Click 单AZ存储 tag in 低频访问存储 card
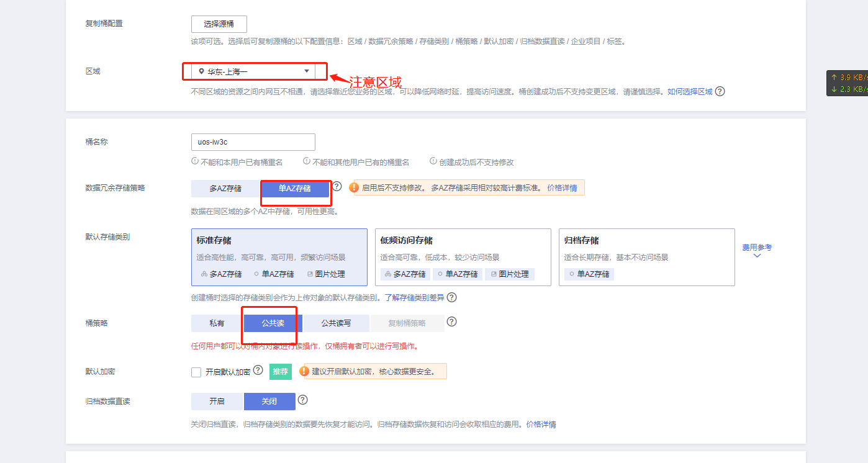The width and height of the screenshot is (868, 463). [458, 274]
